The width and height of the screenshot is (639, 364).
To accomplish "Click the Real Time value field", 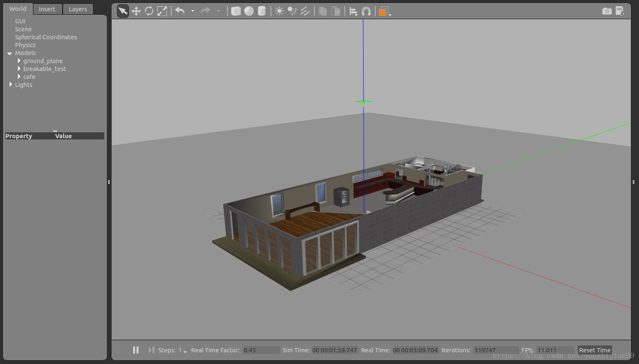I will [415, 350].
